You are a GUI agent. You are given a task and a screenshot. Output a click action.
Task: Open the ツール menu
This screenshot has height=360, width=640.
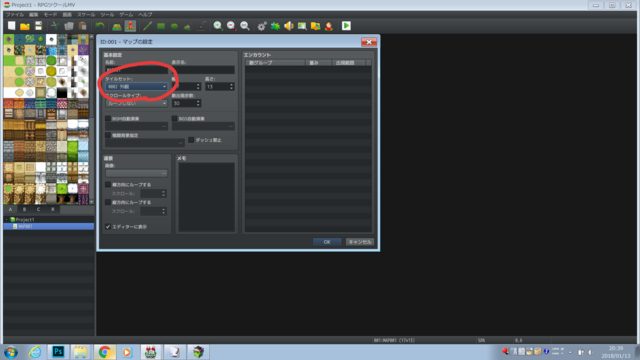pyautogui.click(x=107, y=15)
